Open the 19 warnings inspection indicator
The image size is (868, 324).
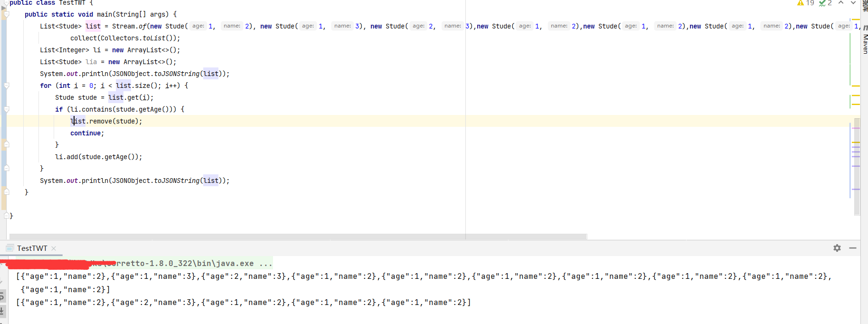tap(805, 3)
